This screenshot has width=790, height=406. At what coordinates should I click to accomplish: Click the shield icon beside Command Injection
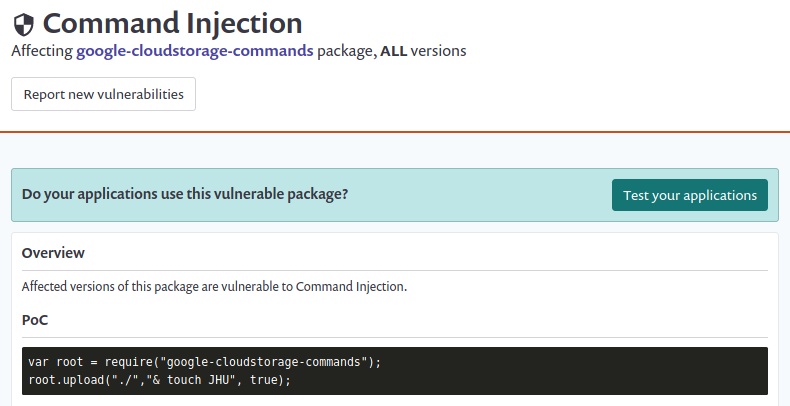point(23,25)
